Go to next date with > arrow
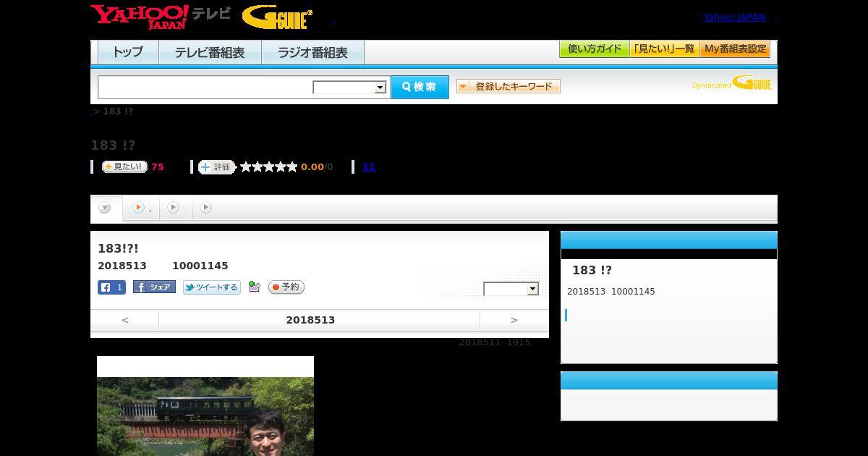This screenshot has width=868, height=456. (x=514, y=320)
